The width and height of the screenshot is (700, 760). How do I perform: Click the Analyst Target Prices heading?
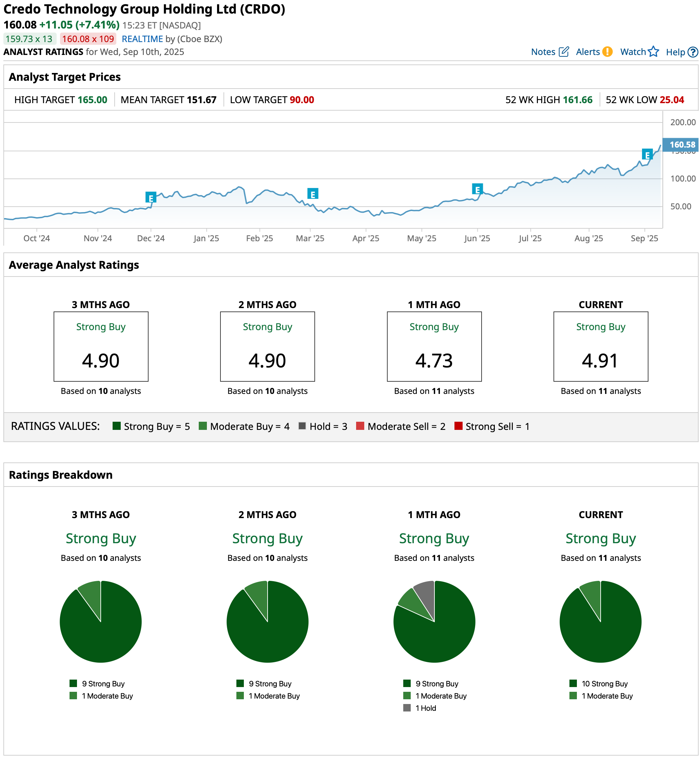pyautogui.click(x=65, y=77)
